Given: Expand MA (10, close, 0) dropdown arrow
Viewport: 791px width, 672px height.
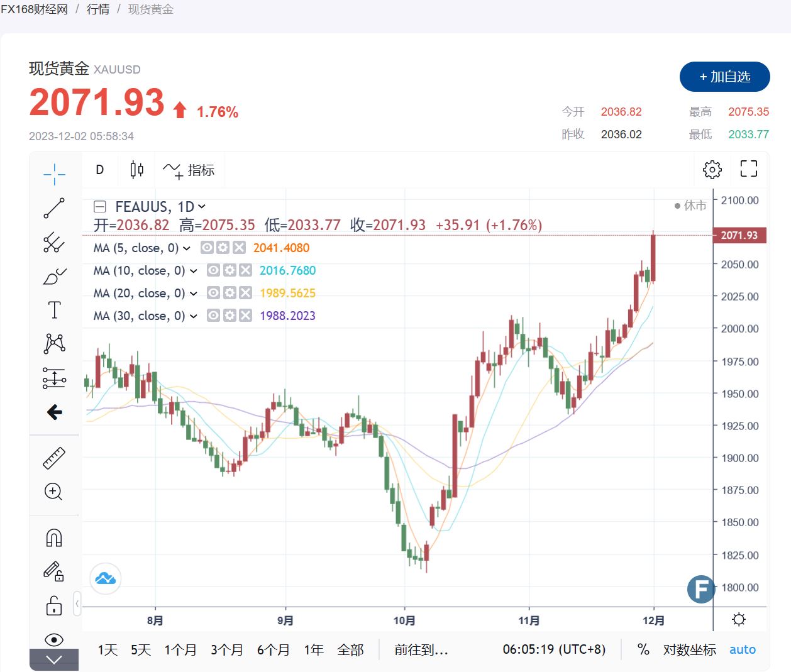Looking at the screenshot, I should click(x=194, y=271).
